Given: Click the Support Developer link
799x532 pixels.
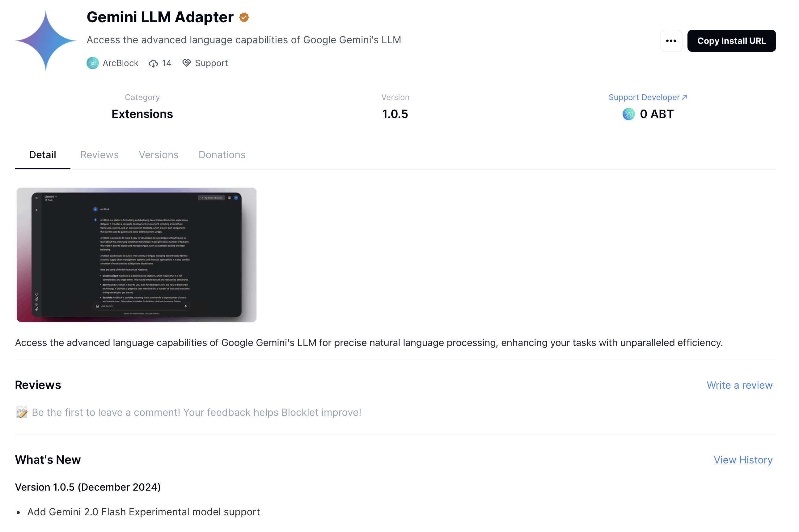Looking at the screenshot, I should click(644, 97).
